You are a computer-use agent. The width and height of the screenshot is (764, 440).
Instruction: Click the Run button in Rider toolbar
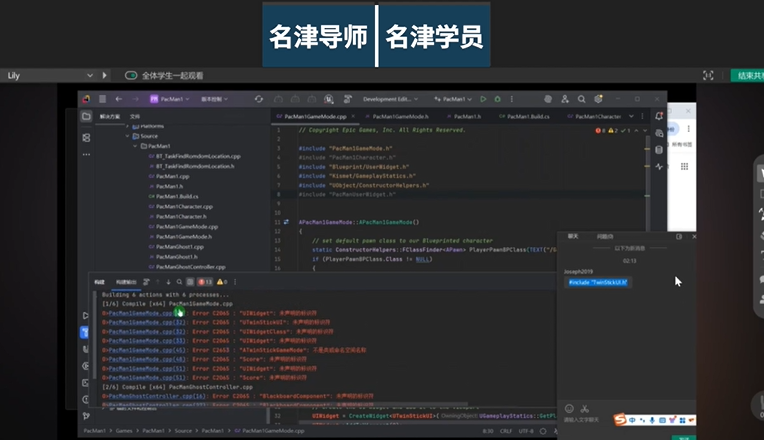[x=483, y=99]
